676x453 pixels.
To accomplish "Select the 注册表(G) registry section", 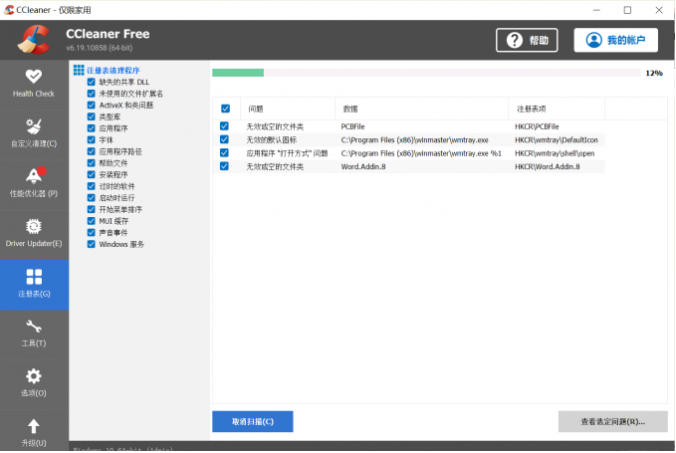I will click(x=34, y=284).
